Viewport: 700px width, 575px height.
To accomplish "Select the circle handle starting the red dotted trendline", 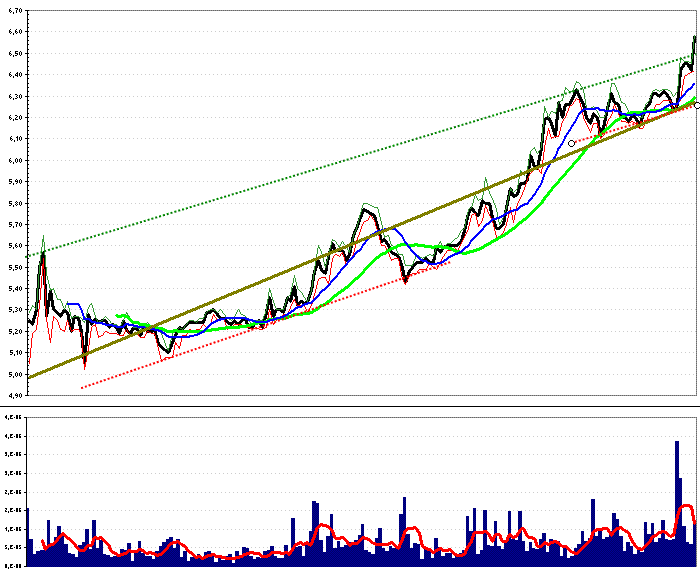I will click(x=571, y=143).
